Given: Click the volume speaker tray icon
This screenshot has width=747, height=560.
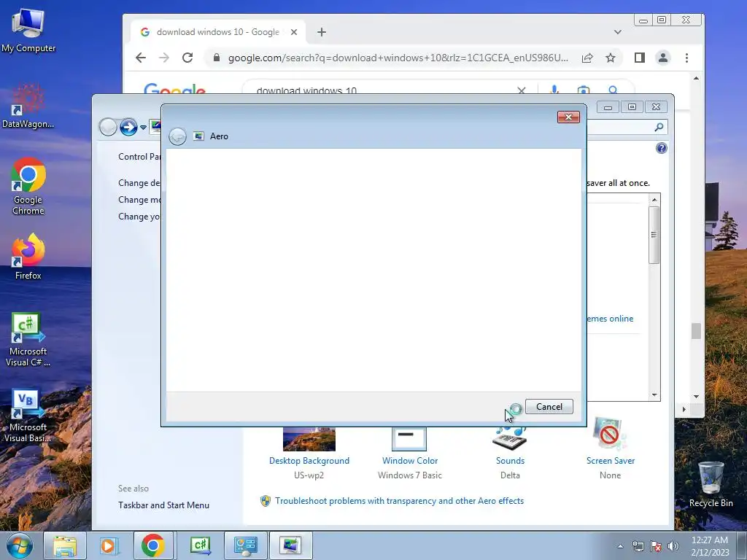Looking at the screenshot, I should point(673,546).
